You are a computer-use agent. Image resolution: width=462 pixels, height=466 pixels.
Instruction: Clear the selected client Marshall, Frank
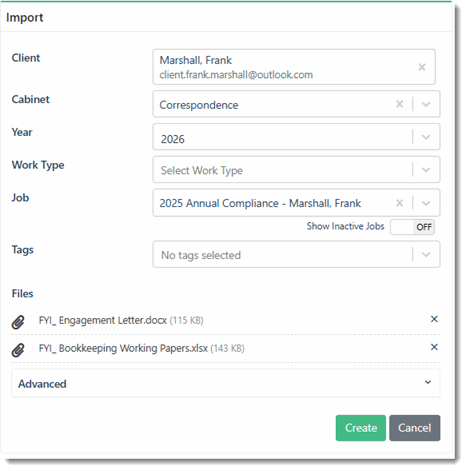422,67
